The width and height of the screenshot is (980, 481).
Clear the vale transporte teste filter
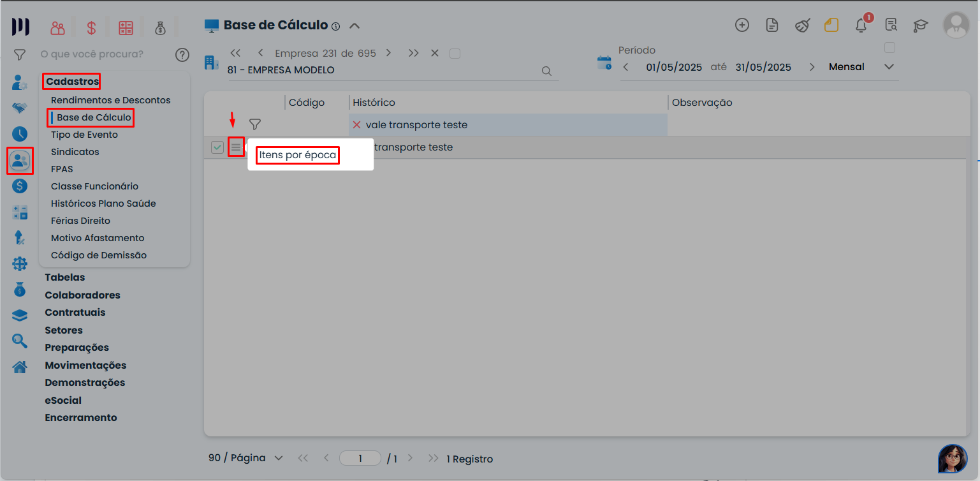(357, 125)
